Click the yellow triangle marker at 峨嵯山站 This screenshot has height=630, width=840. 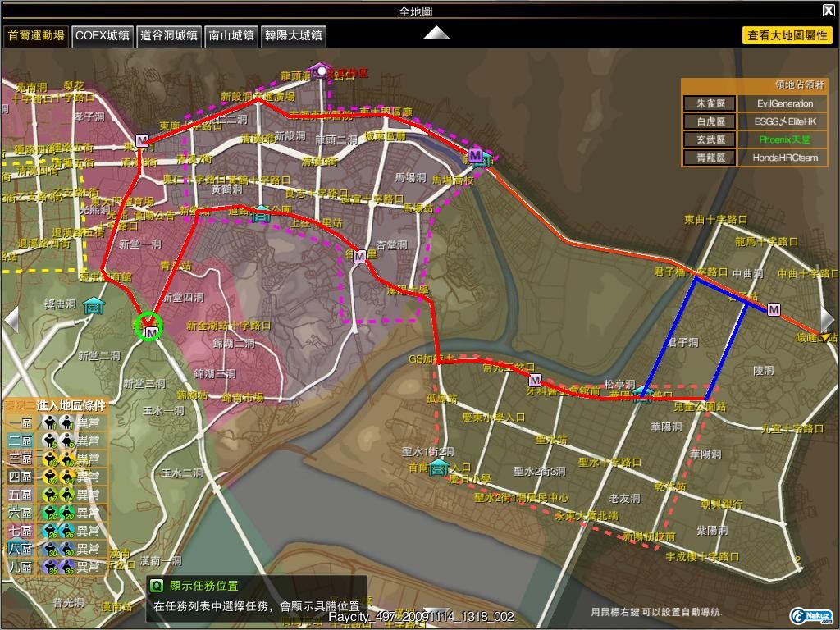824,336
